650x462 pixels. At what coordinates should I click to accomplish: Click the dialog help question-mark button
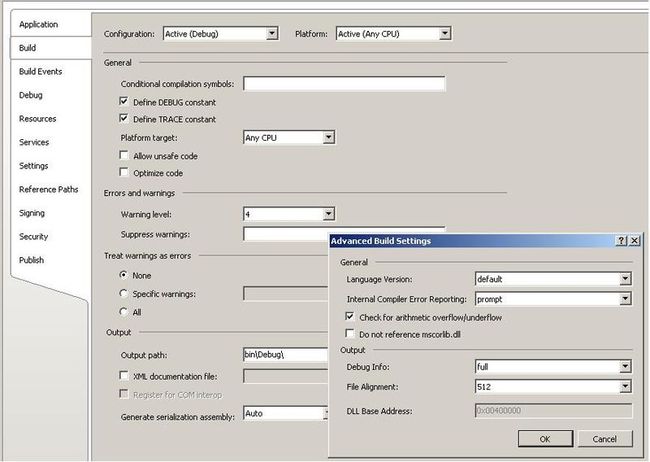(x=621, y=241)
